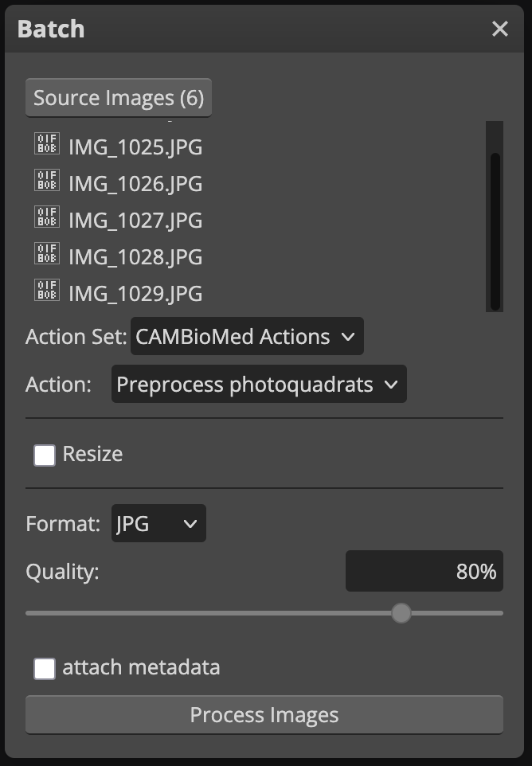Click the file type icon beside IMG_1028.JPG
The width and height of the screenshot is (532, 766).
tap(47, 253)
